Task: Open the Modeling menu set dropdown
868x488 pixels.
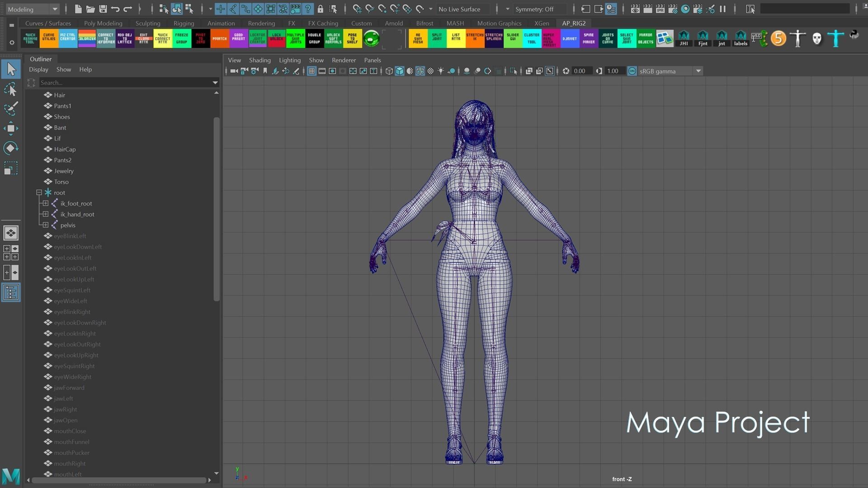Action: (33, 9)
